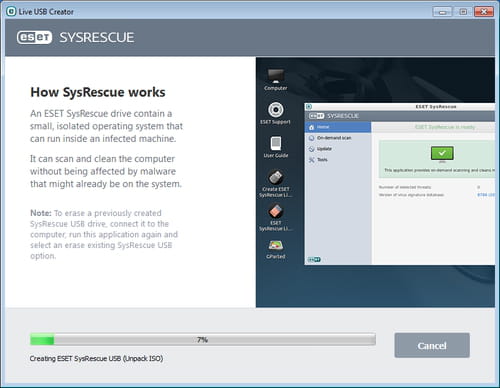Close the Live USB Creator window
This screenshot has width=500, height=388.
pos(484,12)
